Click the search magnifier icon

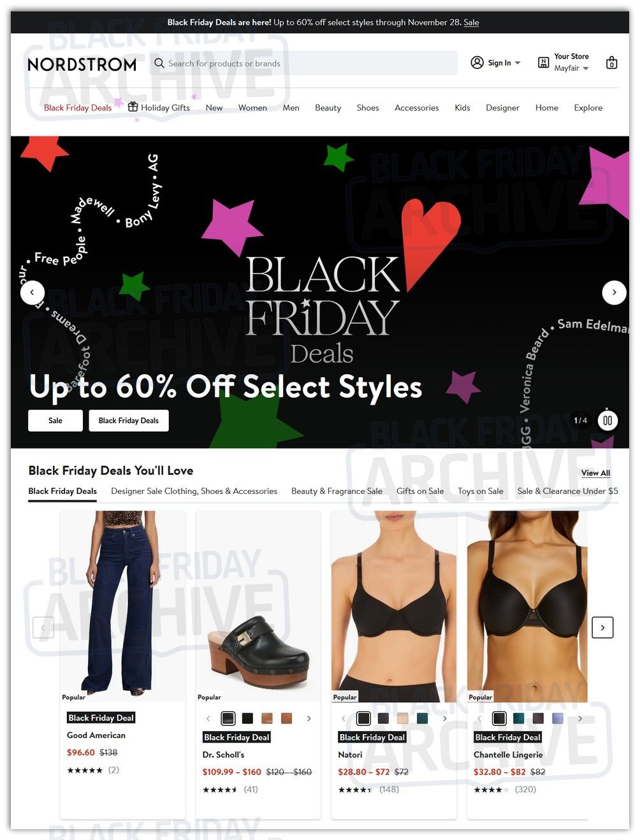pos(159,63)
